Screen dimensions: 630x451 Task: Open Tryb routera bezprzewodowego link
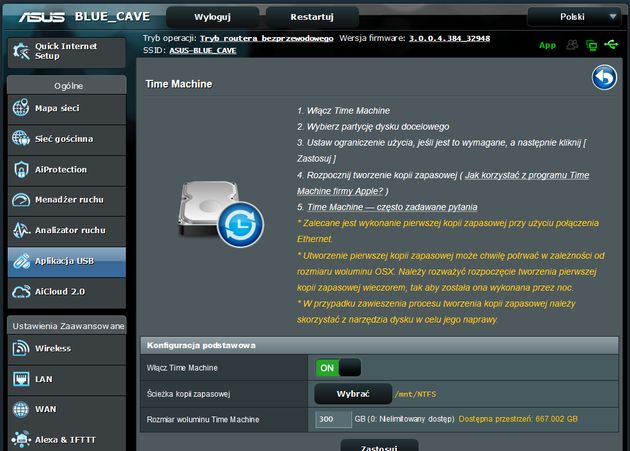coord(267,38)
